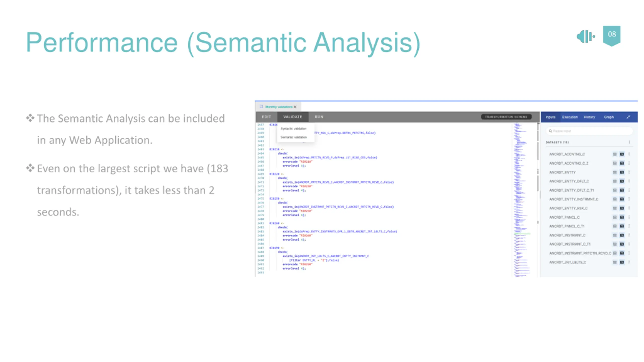Open the kebab menu for ANCRDT_ACCNTNG_C
Image resolution: width=644 pixels, height=362 pixels.
pos(629,154)
